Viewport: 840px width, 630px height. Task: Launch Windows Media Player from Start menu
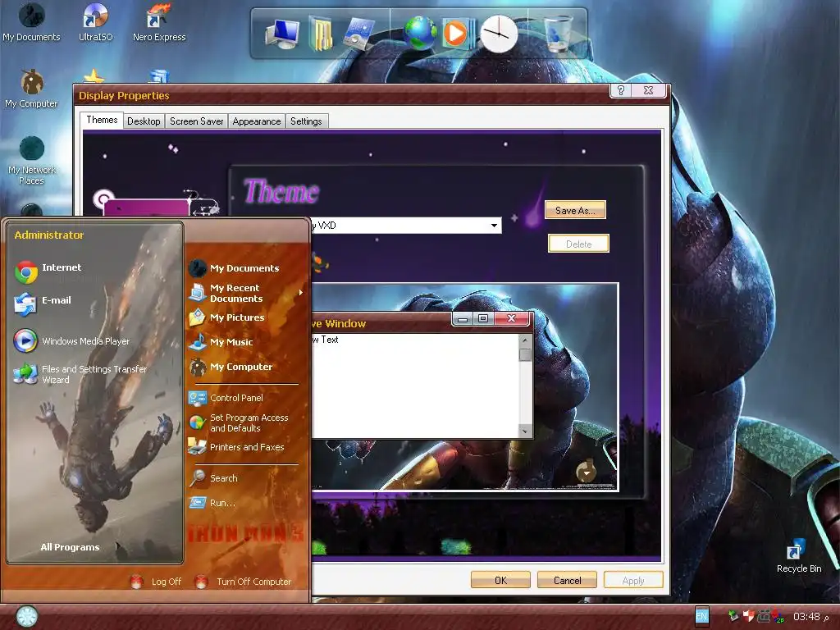point(72,340)
